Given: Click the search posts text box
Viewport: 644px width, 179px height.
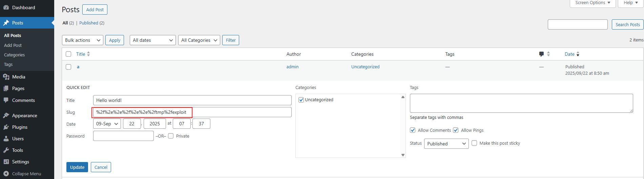Looking at the screenshot, I should (578, 24).
